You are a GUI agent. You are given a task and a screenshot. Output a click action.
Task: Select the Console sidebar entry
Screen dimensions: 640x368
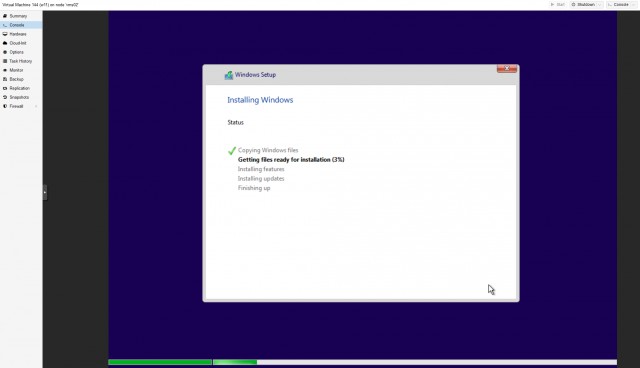point(20,25)
